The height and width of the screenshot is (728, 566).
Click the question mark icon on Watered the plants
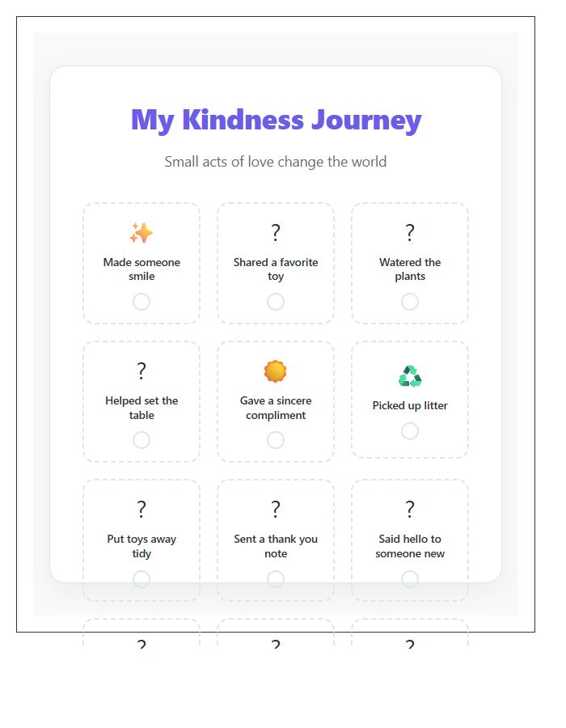tap(410, 232)
